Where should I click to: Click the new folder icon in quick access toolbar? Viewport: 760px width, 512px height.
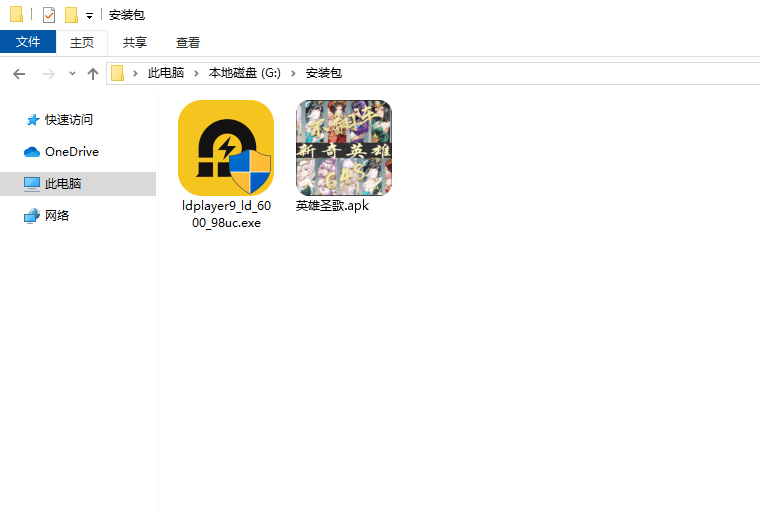pyautogui.click(x=71, y=15)
